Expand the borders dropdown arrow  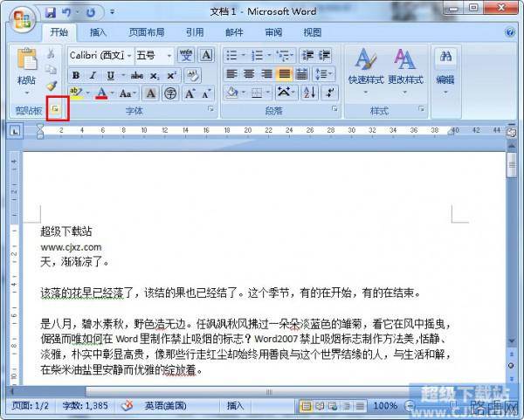point(268,93)
